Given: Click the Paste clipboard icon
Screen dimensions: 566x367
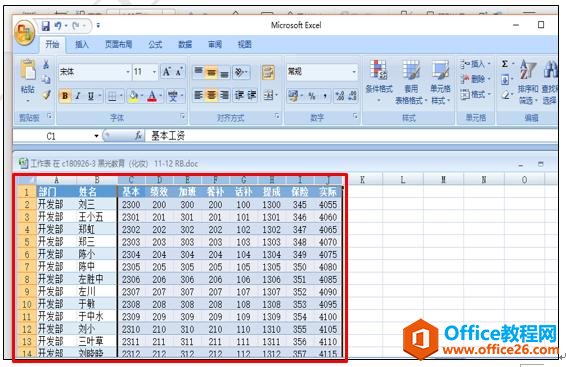Looking at the screenshot, I should pos(28,70).
